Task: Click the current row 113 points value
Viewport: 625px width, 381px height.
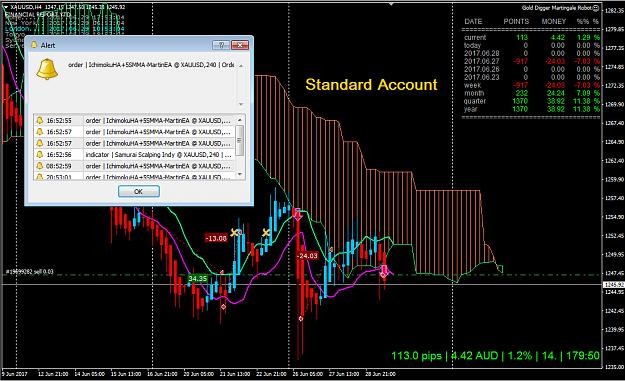Action: point(522,37)
